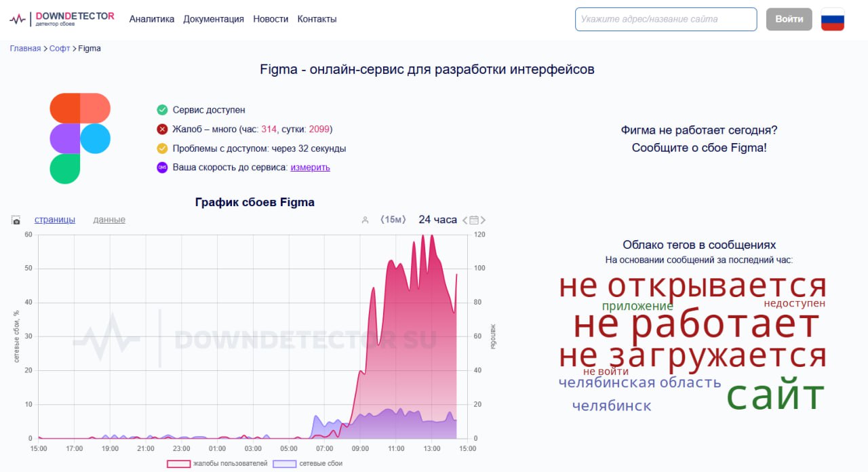
Task: Click the Войти button
Action: click(x=789, y=19)
